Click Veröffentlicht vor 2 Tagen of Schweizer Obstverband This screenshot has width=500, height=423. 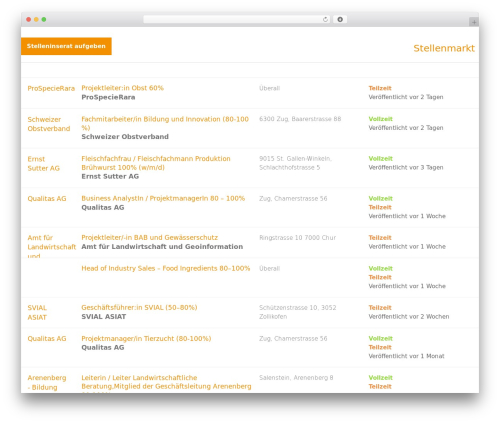point(406,128)
